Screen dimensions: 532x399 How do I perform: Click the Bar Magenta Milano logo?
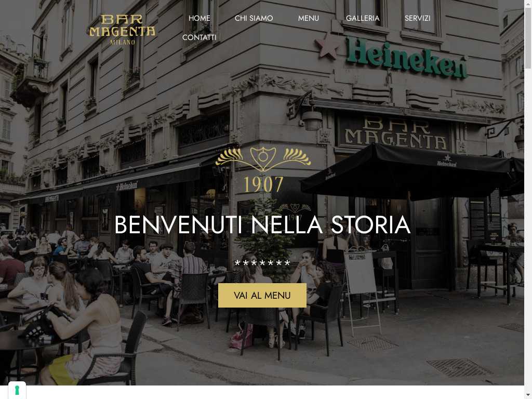(122, 30)
